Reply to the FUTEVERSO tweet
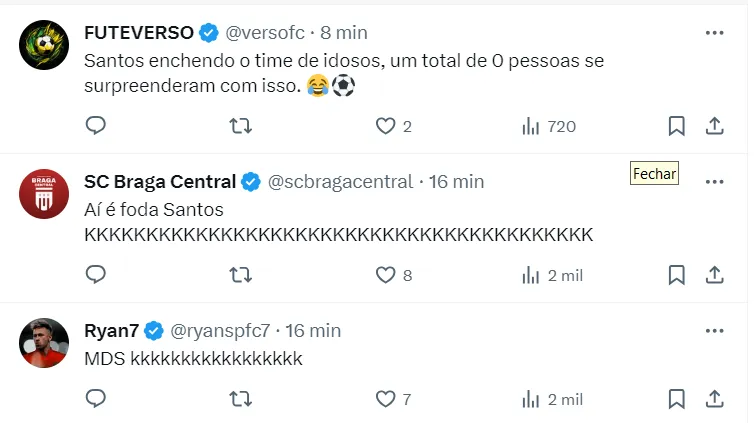The width and height of the screenshot is (755, 423). click(x=96, y=126)
